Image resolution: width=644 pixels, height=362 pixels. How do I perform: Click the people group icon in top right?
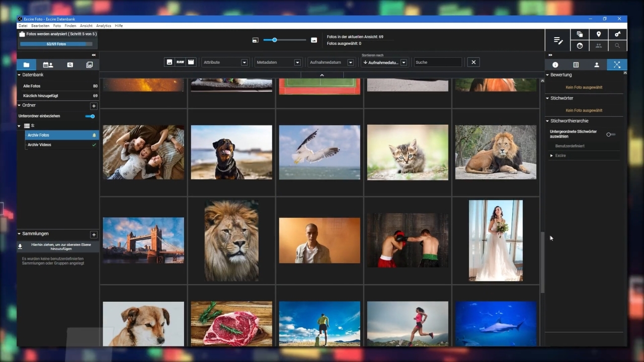click(x=599, y=46)
